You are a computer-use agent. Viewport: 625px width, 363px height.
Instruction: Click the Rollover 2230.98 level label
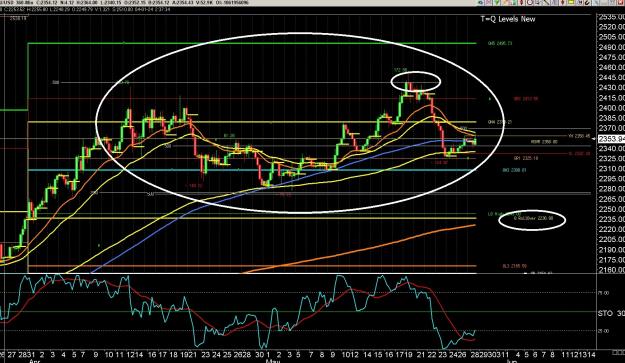click(x=533, y=218)
